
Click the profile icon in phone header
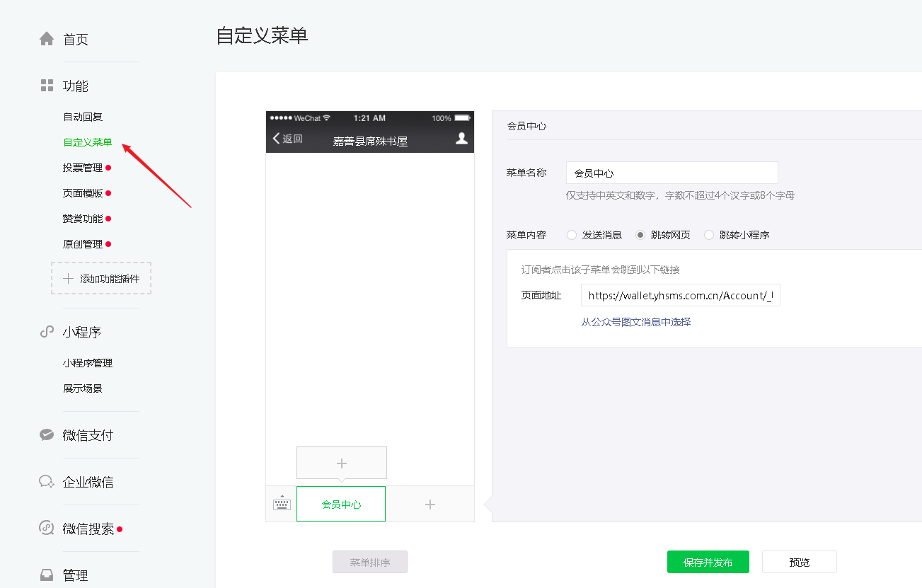pos(461,139)
